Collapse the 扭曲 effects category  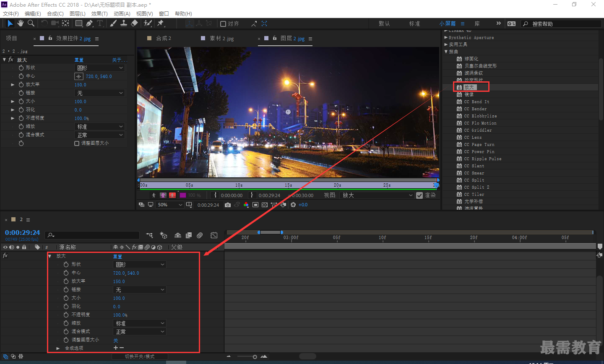(446, 52)
